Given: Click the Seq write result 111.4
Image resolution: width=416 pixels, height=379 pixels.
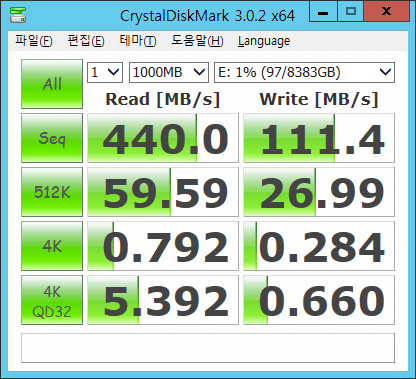Looking at the screenshot, I should (x=319, y=138).
